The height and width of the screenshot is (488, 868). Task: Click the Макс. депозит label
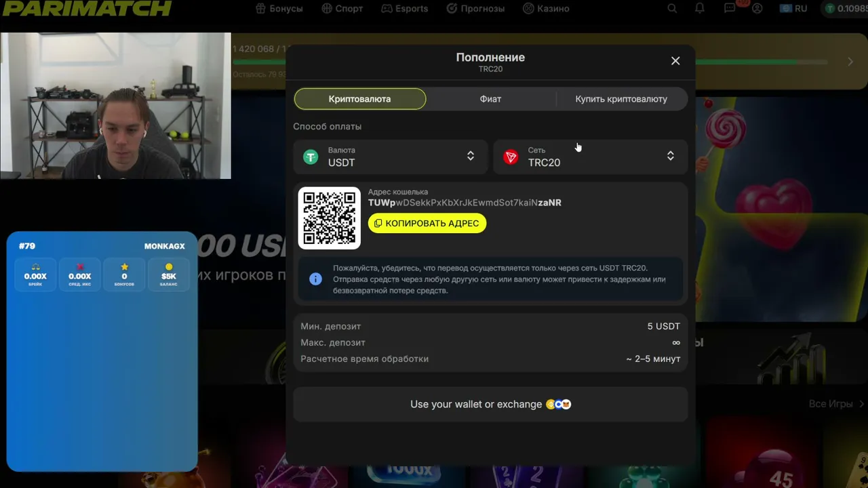tap(333, 343)
